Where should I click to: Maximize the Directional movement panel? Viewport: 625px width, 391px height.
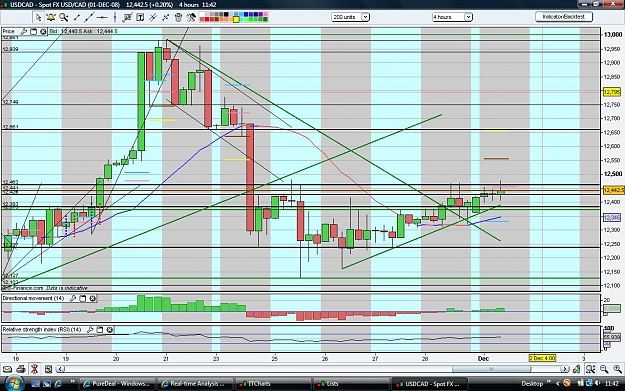tap(83, 298)
